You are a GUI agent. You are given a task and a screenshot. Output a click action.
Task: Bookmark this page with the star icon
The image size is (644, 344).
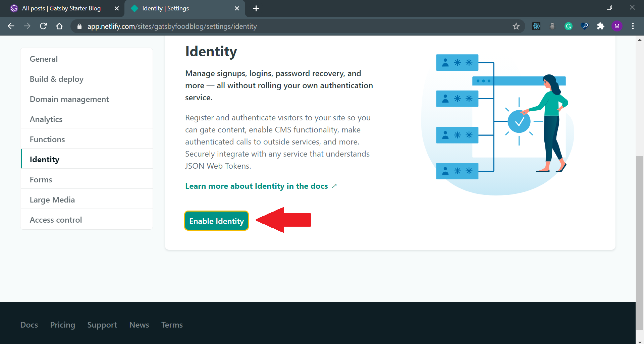pyautogui.click(x=516, y=26)
